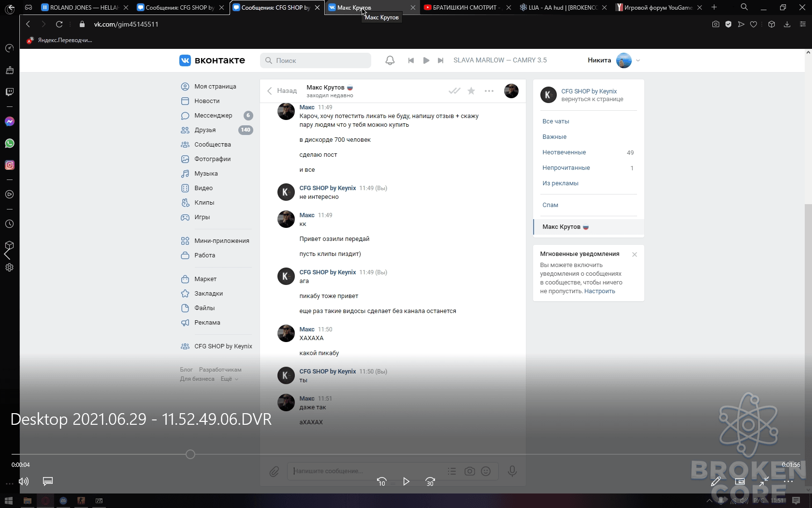Image resolution: width=812 pixels, height=508 pixels.
Task: Close instant notifications panel
Action: pos(635,254)
